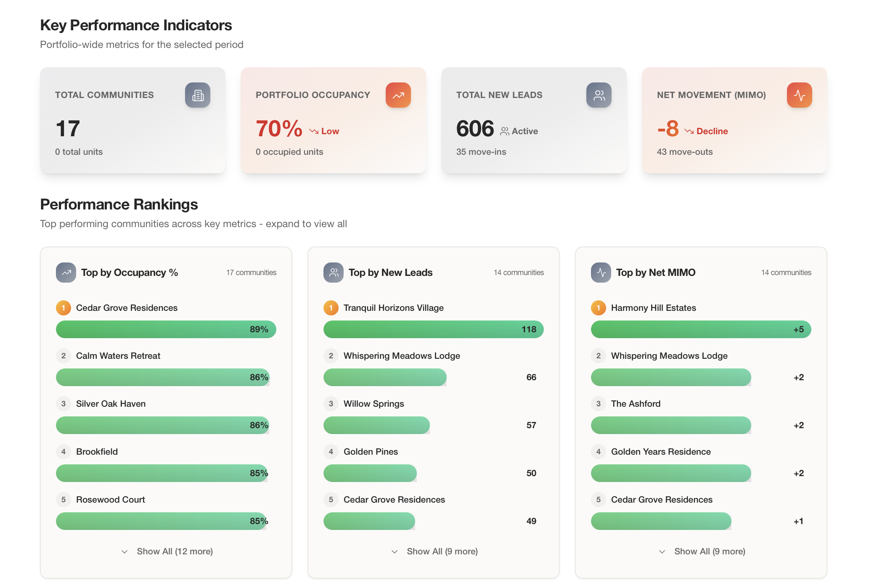This screenshot has height=588, width=869.
Task: Open Willow Springs in New Leads ranking
Action: tap(374, 404)
